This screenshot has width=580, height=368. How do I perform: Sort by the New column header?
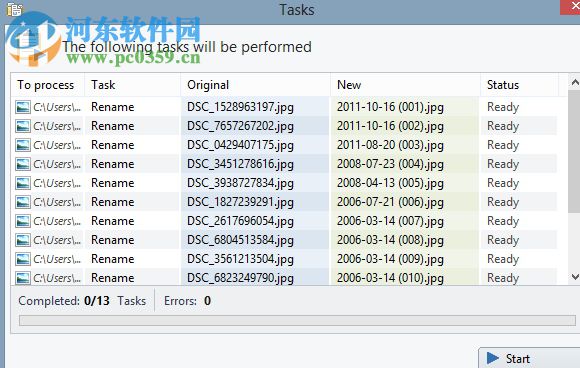[405, 85]
